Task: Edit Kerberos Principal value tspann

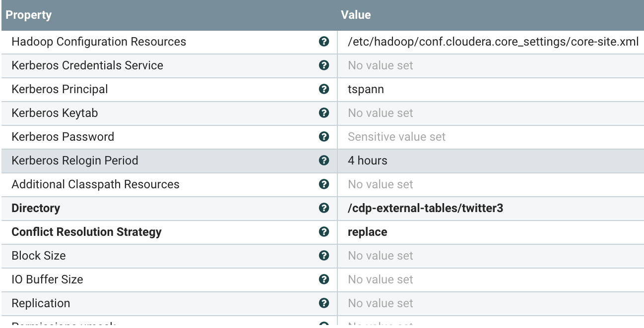Action: pyautogui.click(x=366, y=89)
